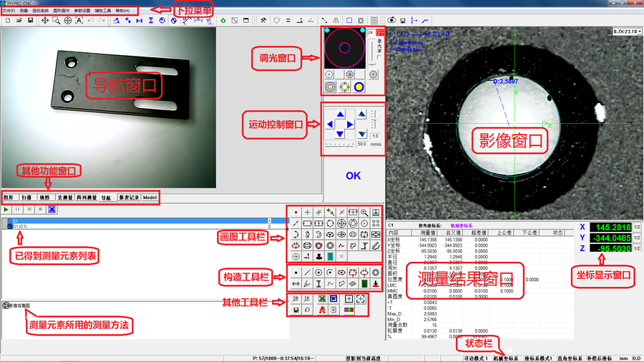Click the Open folder icon in the toolbar

coord(19,21)
